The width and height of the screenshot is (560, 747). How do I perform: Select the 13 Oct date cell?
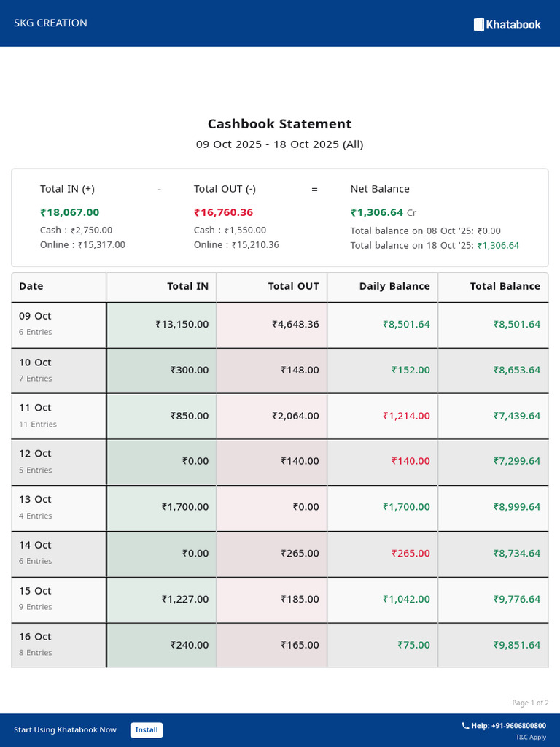click(x=58, y=508)
